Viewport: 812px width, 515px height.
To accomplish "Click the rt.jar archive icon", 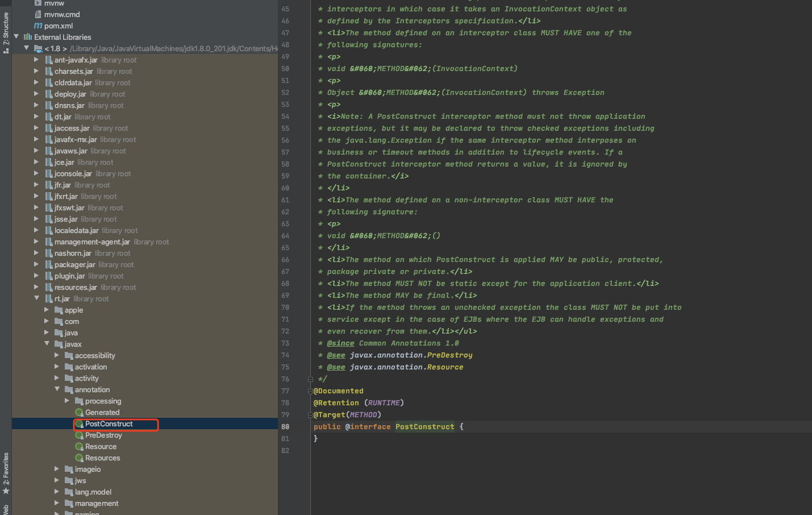I will point(49,298).
